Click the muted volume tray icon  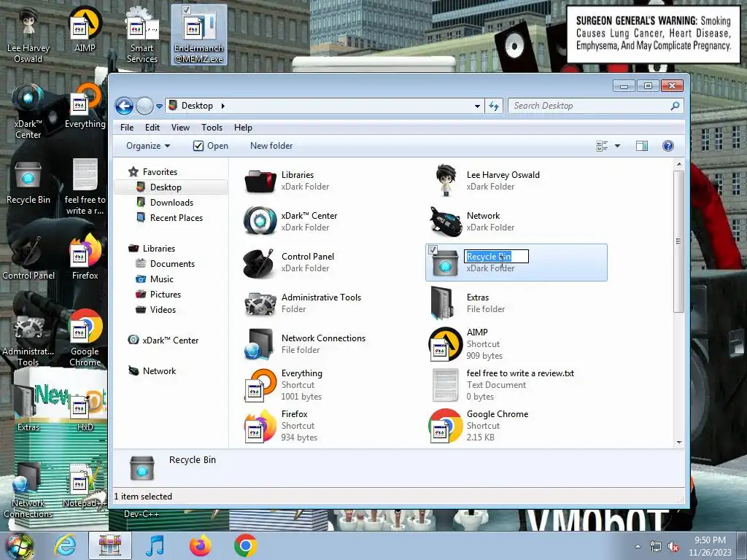click(673, 547)
